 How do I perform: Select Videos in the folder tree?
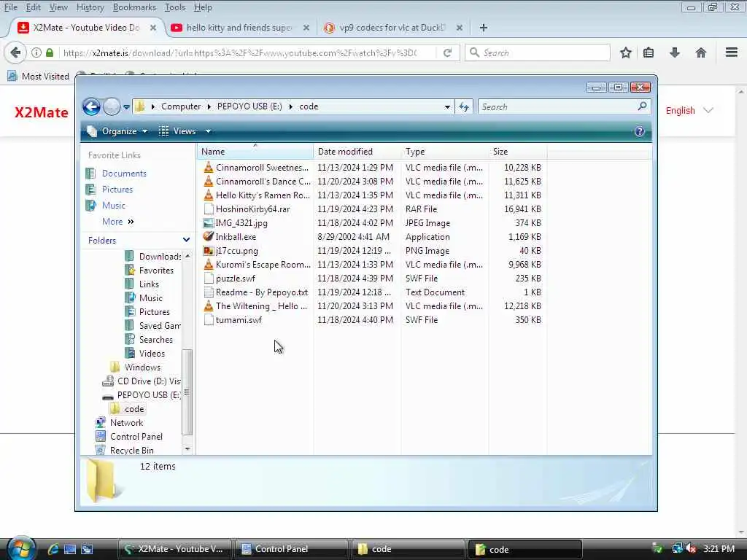[145, 354]
